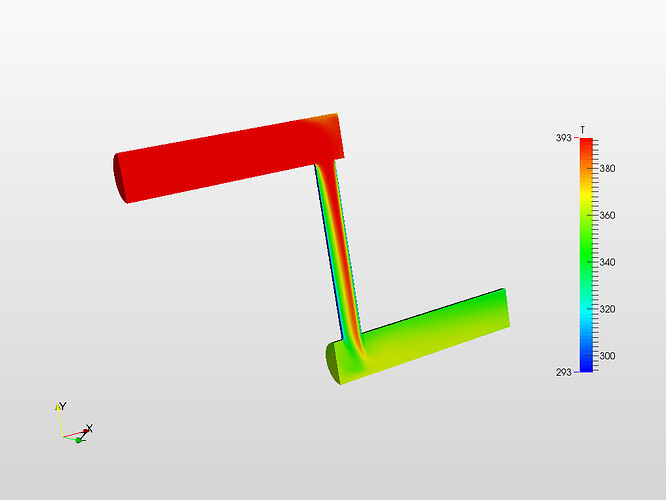The image size is (666, 500).
Task: Click the temperature color legend bar
Action: [586, 255]
